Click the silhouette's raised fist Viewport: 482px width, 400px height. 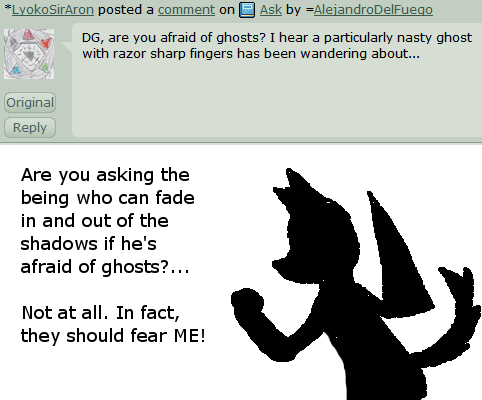247,303
